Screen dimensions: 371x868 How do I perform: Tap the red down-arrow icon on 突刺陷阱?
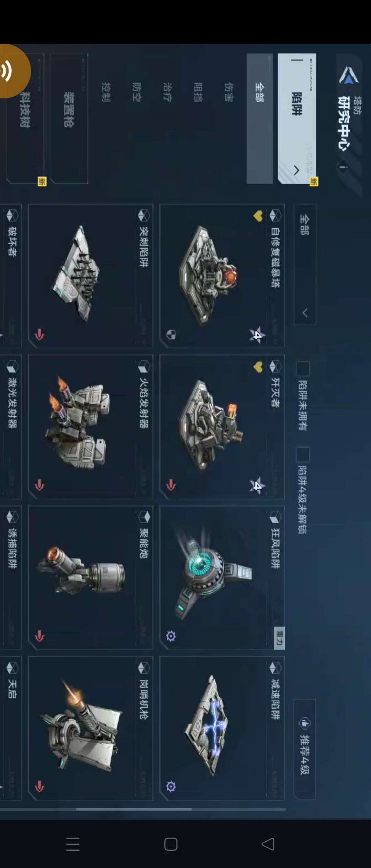click(x=40, y=334)
